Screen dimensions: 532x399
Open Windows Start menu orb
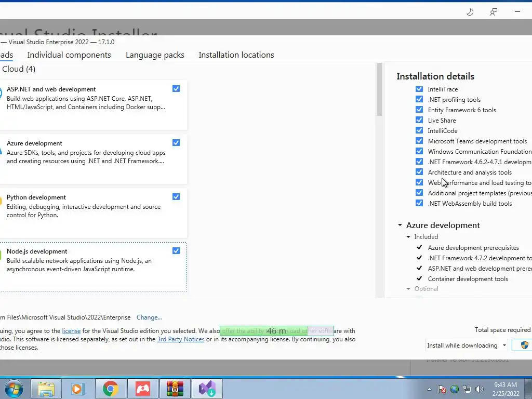click(x=14, y=389)
